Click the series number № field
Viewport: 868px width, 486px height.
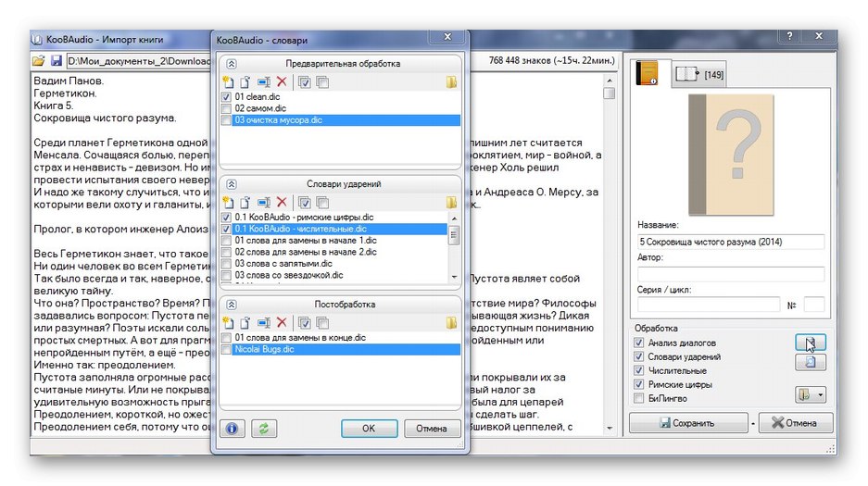813,305
